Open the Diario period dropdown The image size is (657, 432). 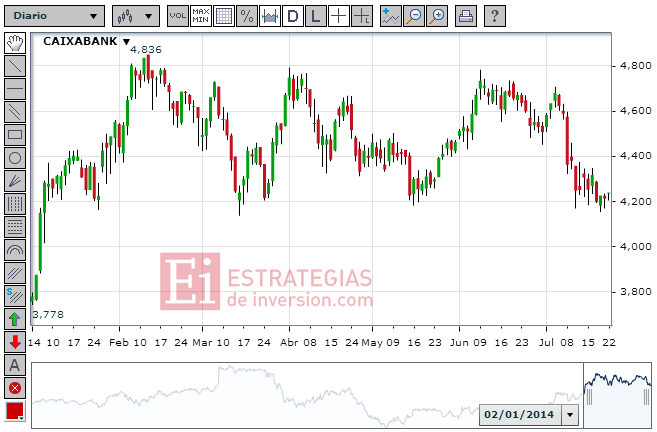[x=54, y=16]
